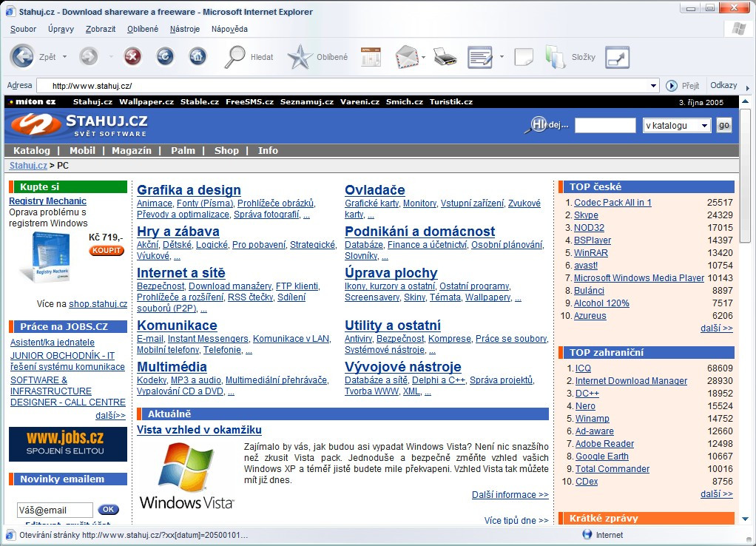Click the address bar URL field
This screenshot has width=756, height=546.
(342, 86)
